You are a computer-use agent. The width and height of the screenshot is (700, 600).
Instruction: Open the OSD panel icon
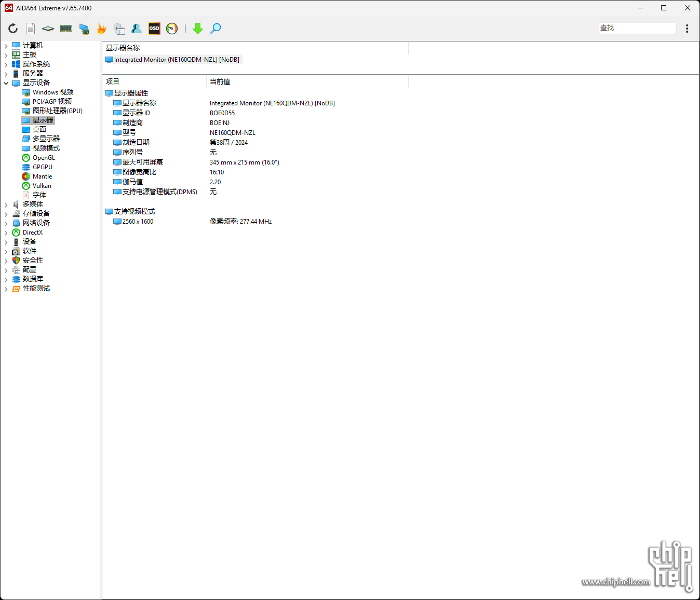pyautogui.click(x=154, y=29)
